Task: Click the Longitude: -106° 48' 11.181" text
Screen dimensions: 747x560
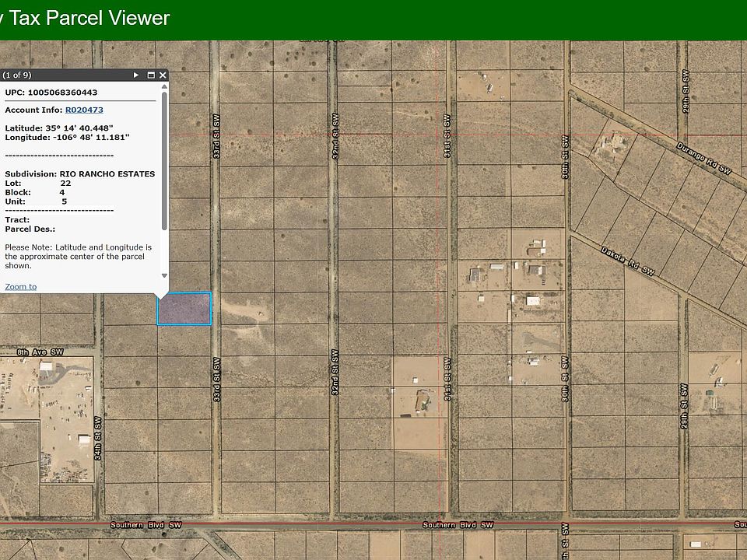Action: click(67, 137)
